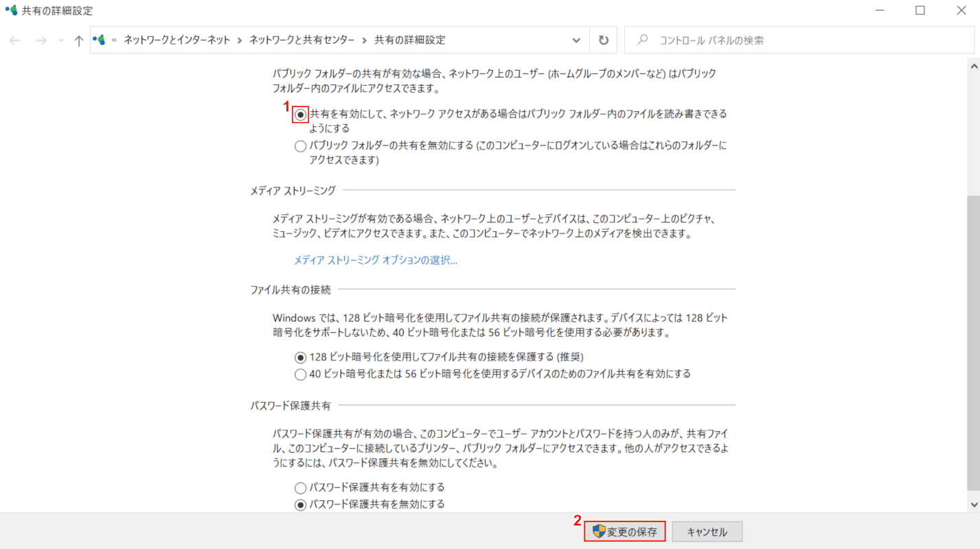Image resolution: width=980 pixels, height=549 pixels.
Task: Click the Back navigation arrow
Action: coord(14,40)
